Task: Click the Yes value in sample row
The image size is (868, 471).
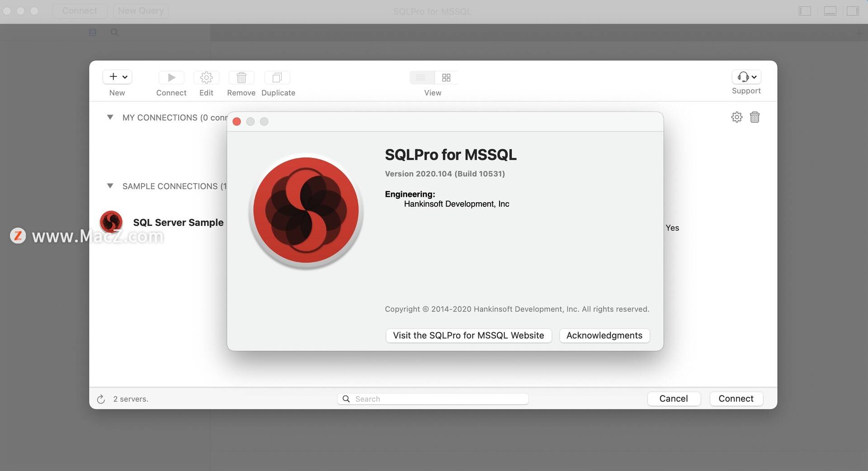Action: (x=672, y=228)
